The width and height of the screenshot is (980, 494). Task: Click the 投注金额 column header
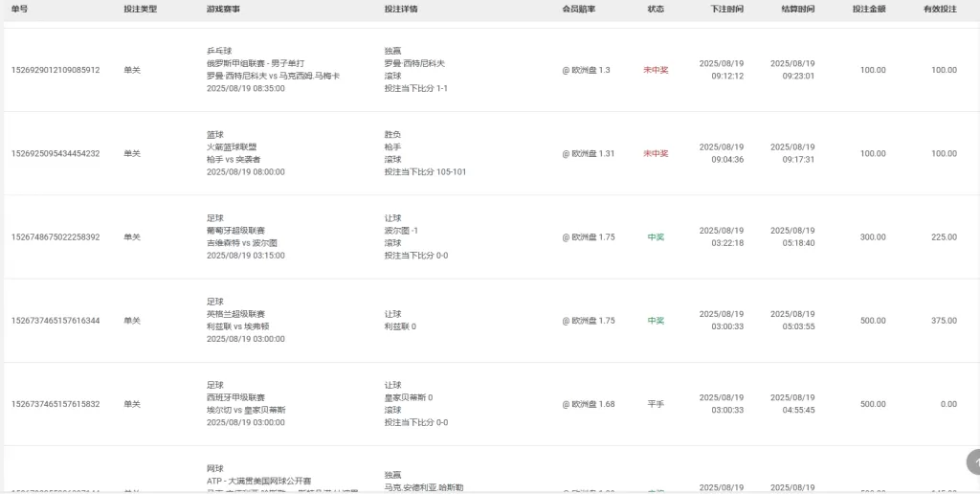click(x=869, y=9)
